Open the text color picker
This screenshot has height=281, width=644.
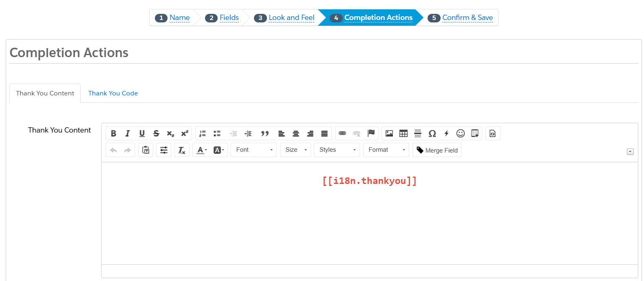click(202, 150)
